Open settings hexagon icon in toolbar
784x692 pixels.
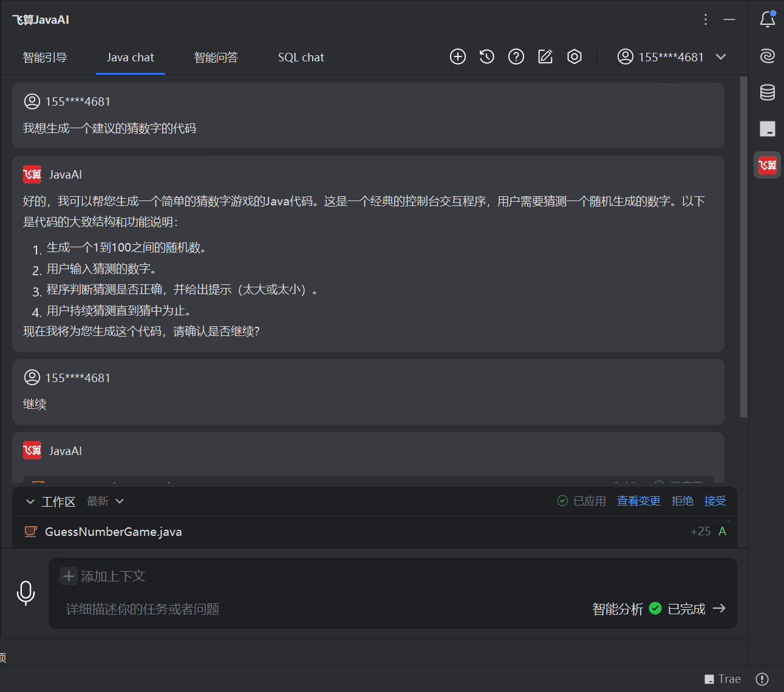coord(574,57)
